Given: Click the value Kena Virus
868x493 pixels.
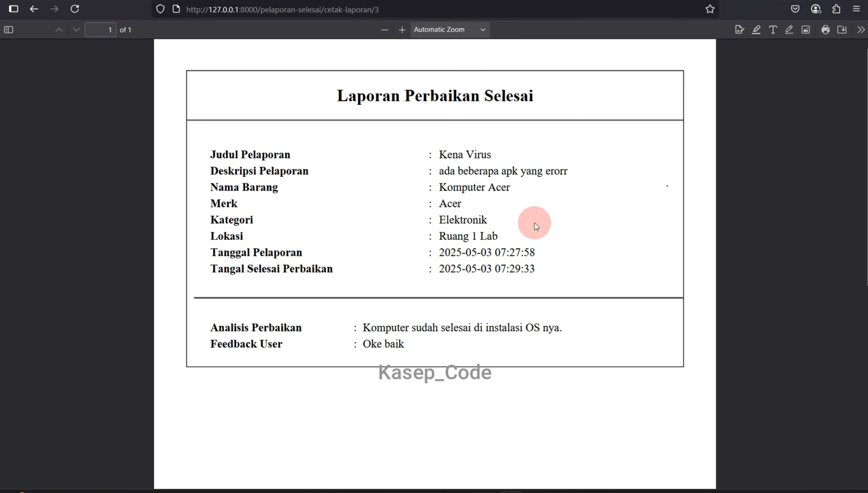Looking at the screenshot, I should coord(465,155).
